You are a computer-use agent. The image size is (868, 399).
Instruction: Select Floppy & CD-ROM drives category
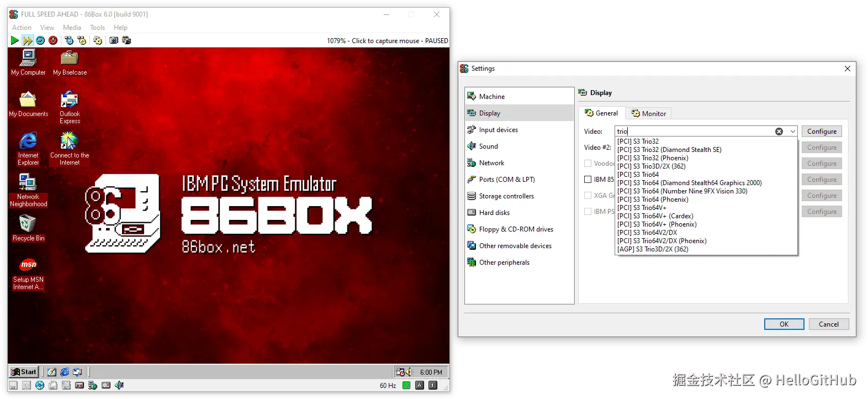(519, 229)
